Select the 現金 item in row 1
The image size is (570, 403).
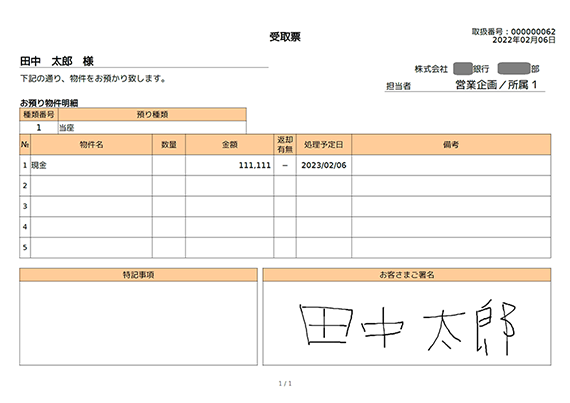(39, 165)
